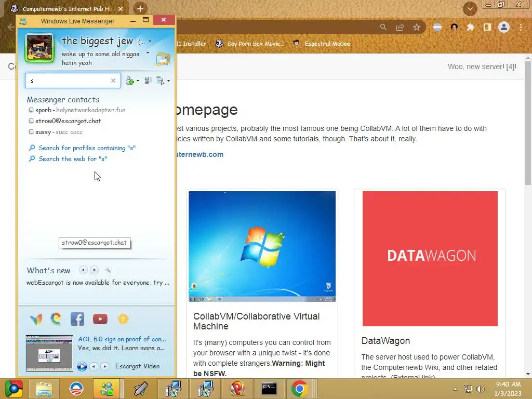The height and width of the screenshot is (399, 532).
Task: Open the Start button on taskbar
Action: (x=14, y=389)
